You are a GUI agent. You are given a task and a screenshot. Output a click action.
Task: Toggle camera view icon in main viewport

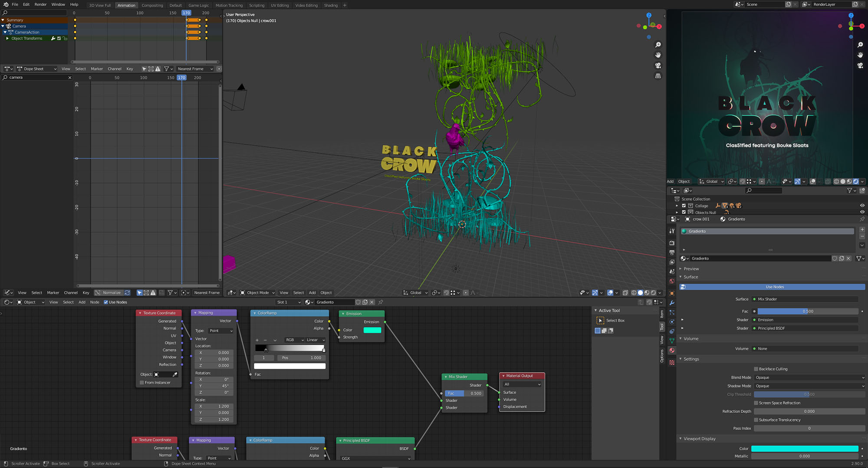658,65
